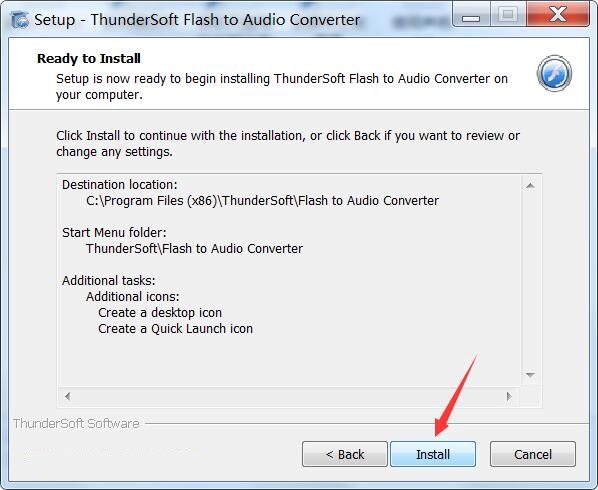The height and width of the screenshot is (490, 598).
Task: Minimize the setup window
Action: (x=471, y=15)
